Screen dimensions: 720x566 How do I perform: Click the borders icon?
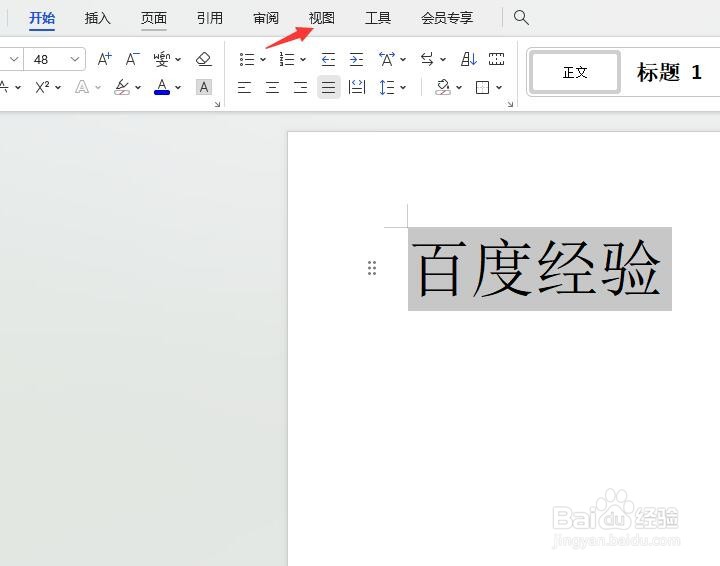click(482, 87)
